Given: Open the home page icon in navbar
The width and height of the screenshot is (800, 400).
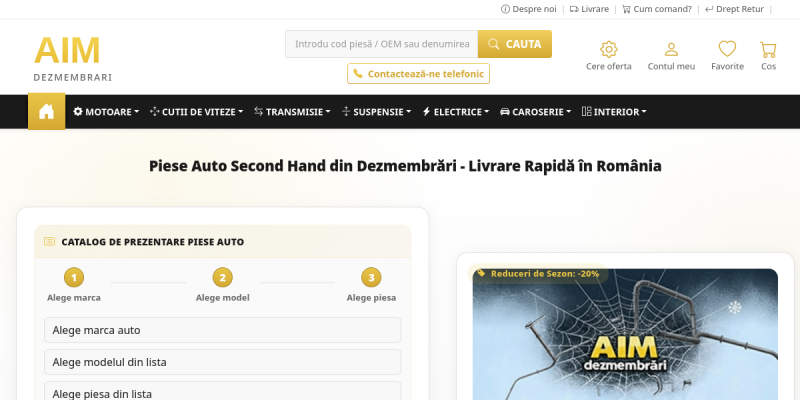Looking at the screenshot, I should coord(46,111).
